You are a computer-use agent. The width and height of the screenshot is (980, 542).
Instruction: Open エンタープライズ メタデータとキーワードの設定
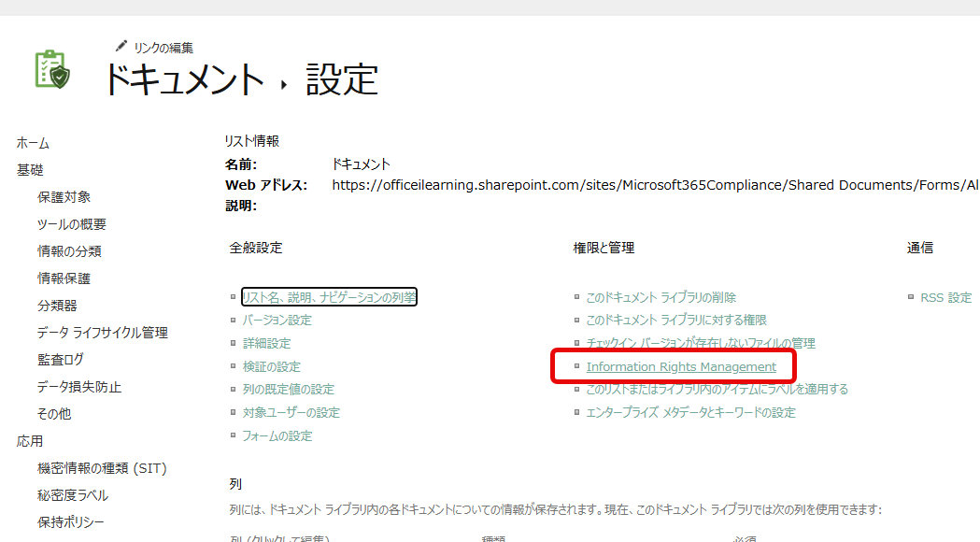click(x=690, y=413)
